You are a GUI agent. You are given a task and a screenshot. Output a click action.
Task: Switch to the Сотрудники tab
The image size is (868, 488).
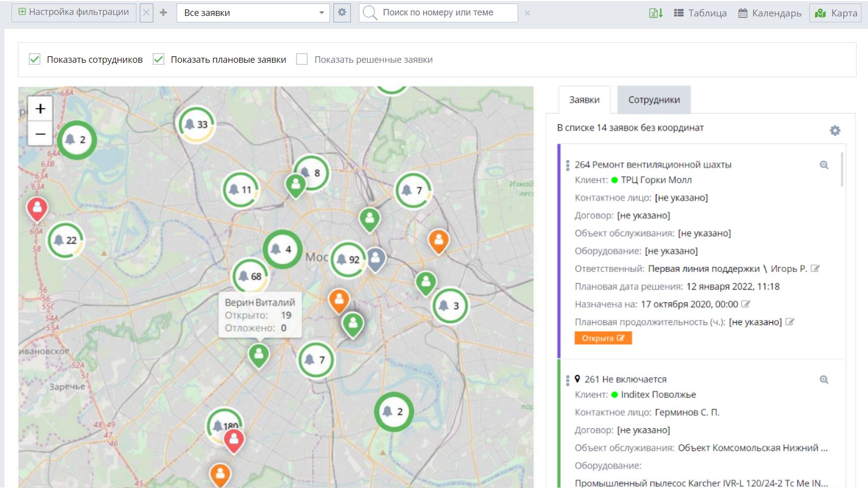coord(653,100)
